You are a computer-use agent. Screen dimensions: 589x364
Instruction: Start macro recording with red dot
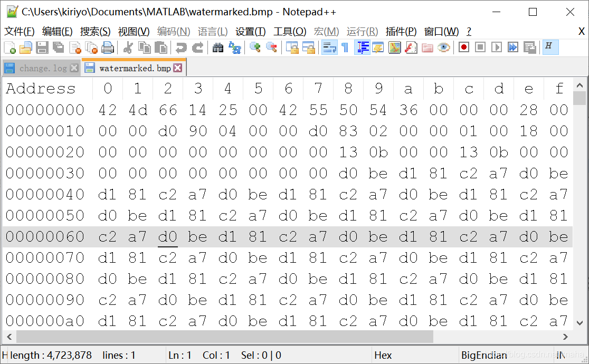pyautogui.click(x=464, y=47)
